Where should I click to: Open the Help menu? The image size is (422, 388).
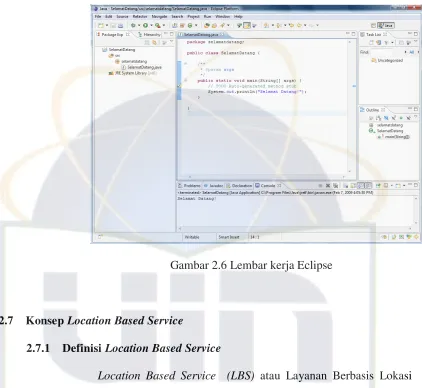tap(238, 16)
